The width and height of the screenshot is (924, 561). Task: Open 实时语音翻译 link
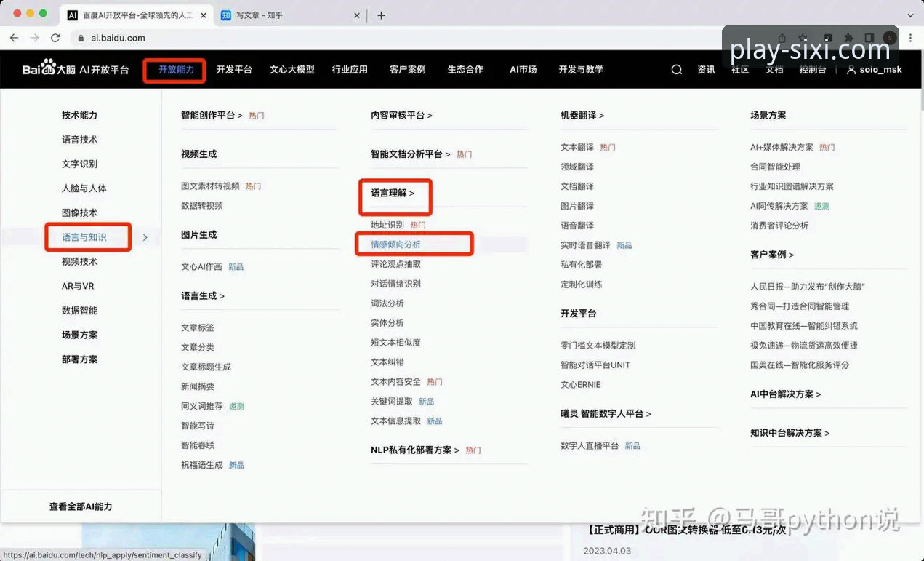click(x=585, y=245)
